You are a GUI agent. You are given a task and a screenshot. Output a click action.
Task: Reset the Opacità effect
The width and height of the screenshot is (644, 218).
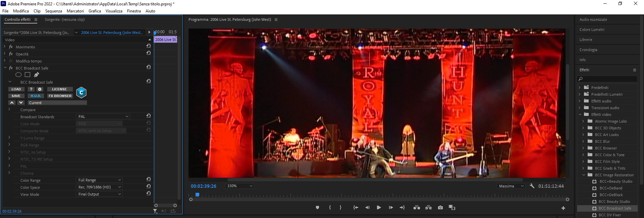(148, 53)
